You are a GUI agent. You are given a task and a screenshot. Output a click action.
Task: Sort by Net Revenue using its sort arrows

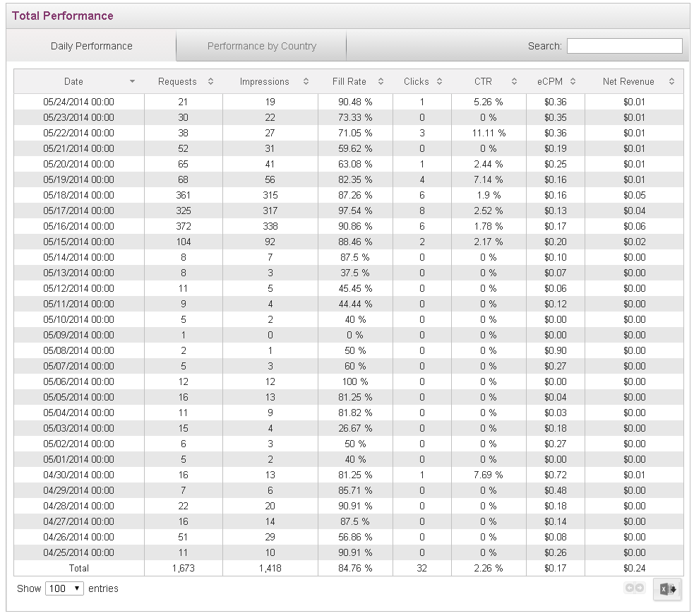pos(671,82)
